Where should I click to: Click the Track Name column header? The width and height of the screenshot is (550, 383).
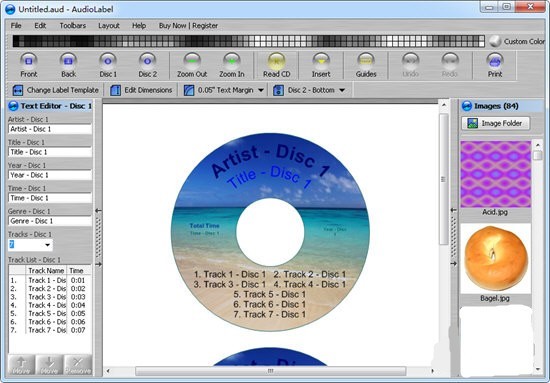(46, 270)
